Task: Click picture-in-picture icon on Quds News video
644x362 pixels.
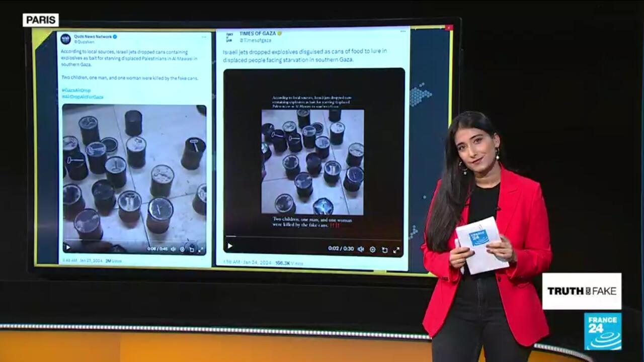Action: tap(192, 249)
